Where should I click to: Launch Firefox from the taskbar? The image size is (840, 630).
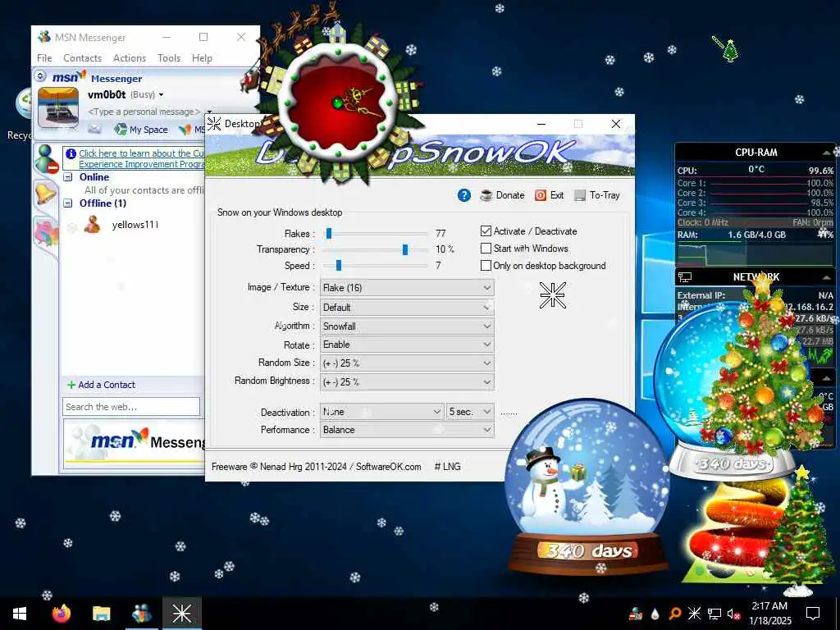coord(62,614)
